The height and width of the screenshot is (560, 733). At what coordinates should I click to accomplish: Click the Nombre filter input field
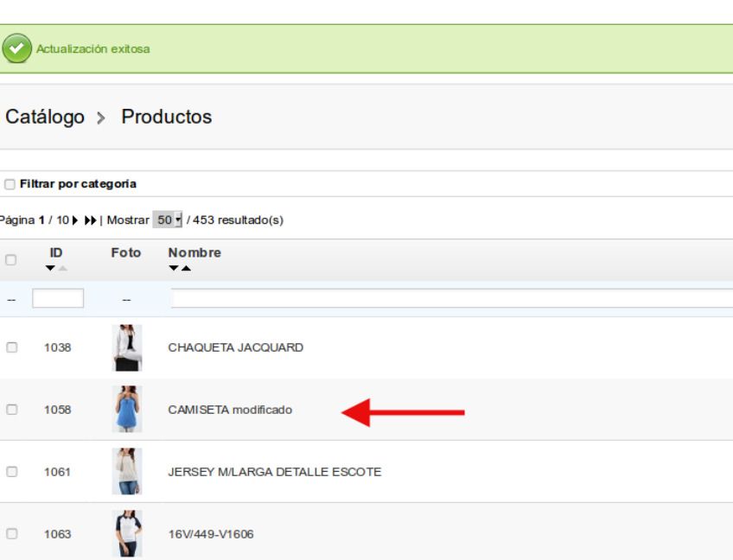click(x=451, y=298)
